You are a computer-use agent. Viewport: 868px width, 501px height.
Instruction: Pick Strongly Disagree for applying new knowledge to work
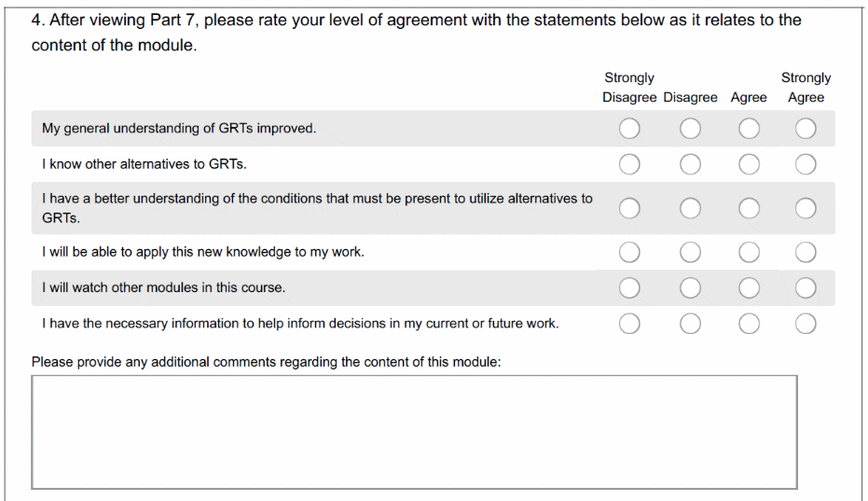[x=629, y=252]
